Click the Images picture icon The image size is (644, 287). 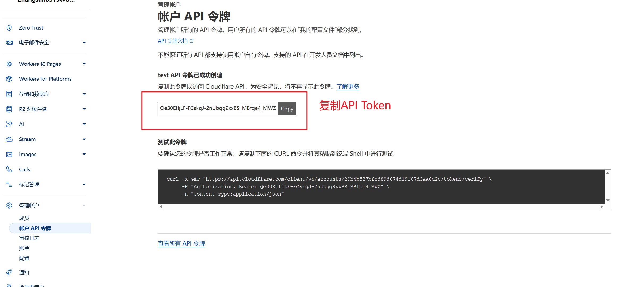(x=9, y=154)
